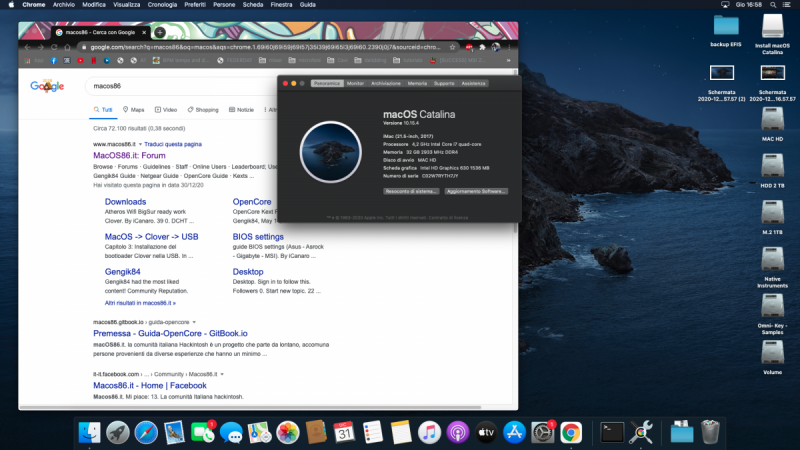Open Messages app in Dock
The image size is (800, 450).
tap(231, 433)
